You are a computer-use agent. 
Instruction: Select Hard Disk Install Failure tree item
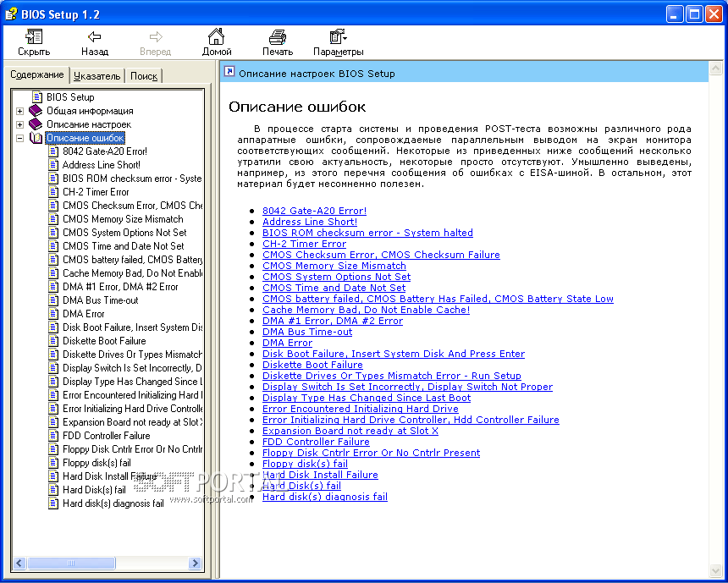[109, 476]
